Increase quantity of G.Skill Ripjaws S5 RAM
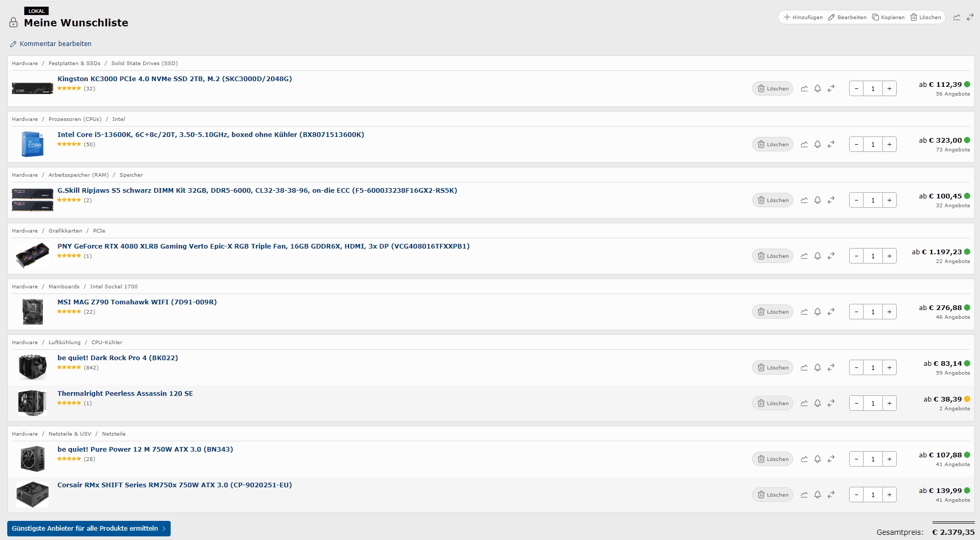Image resolution: width=980 pixels, height=540 pixels. tap(889, 200)
